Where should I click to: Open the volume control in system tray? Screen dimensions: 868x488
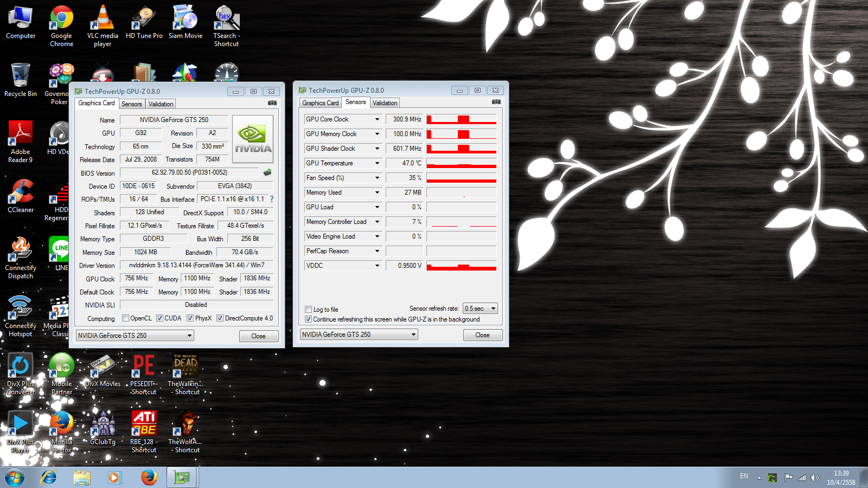814,478
